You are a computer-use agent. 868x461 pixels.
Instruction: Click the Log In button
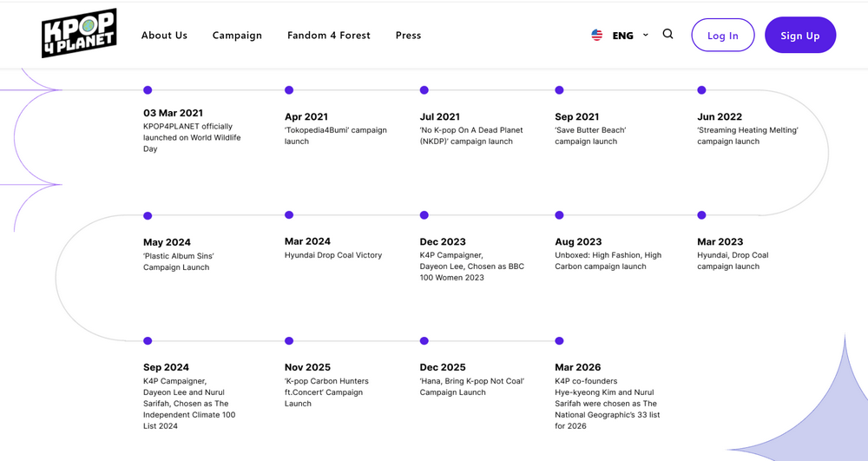[x=723, y=36]
